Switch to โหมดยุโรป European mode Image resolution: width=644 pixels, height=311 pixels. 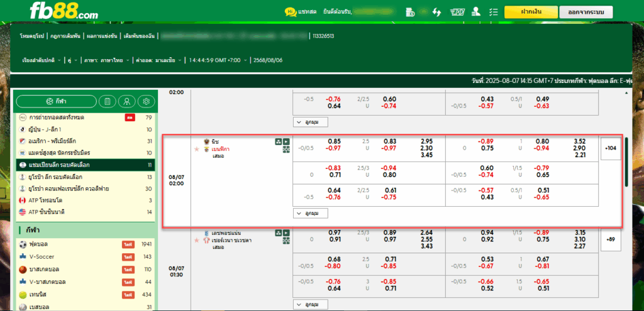31,36
